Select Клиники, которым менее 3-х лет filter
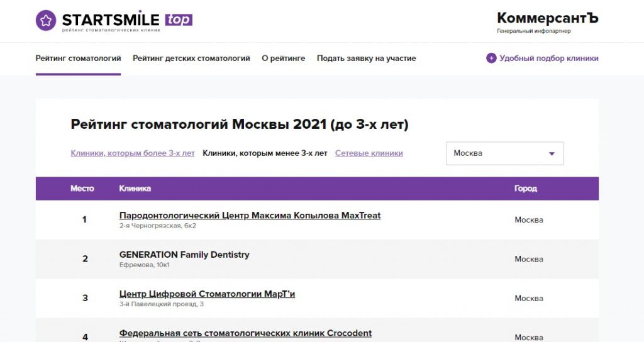 pos(265,153)
